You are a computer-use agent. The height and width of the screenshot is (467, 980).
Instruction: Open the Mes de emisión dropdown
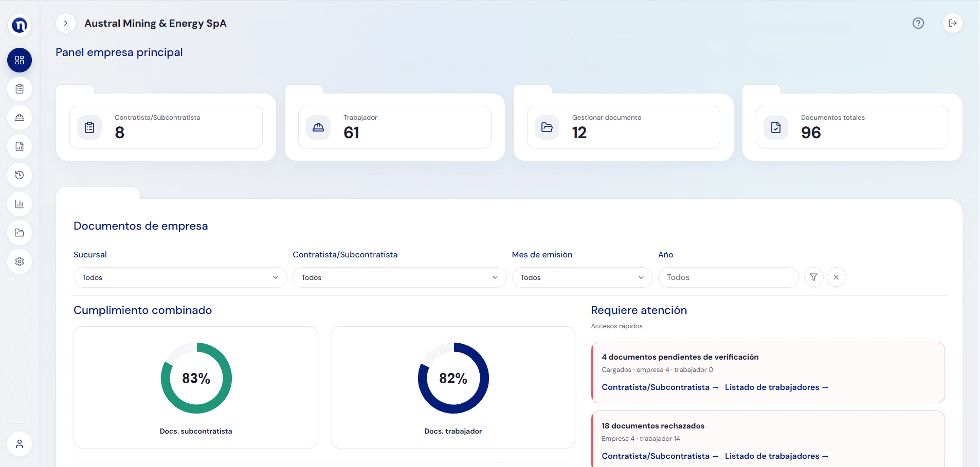coord(583,277)
